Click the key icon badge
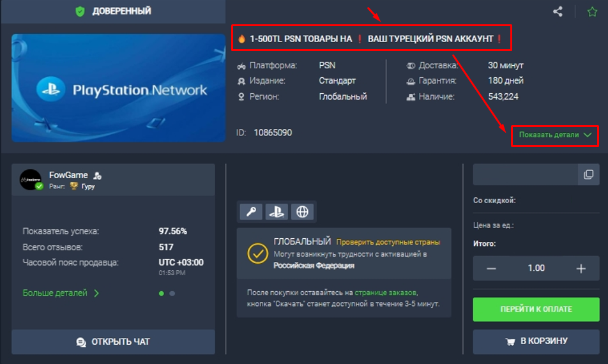The height and width of the screenshot is (364, 608). (250, 211)
